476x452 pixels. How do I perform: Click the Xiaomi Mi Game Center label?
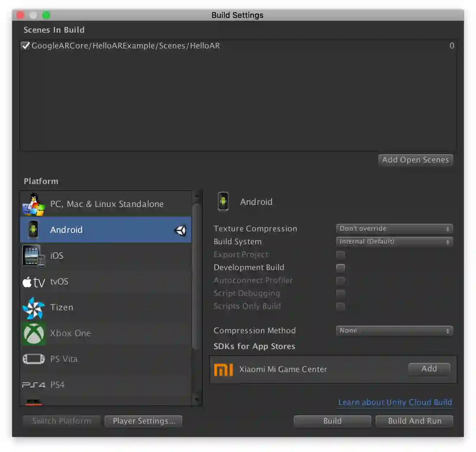[283, 369]
